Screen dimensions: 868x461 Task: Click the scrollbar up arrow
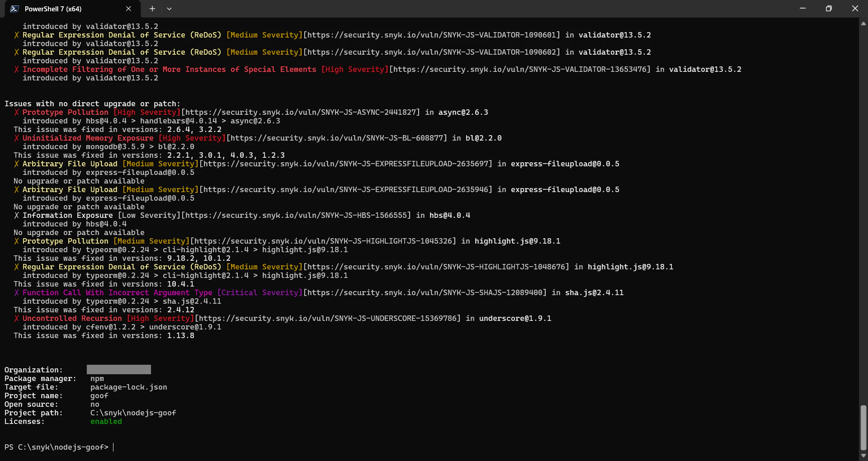(x=863, y=24)
